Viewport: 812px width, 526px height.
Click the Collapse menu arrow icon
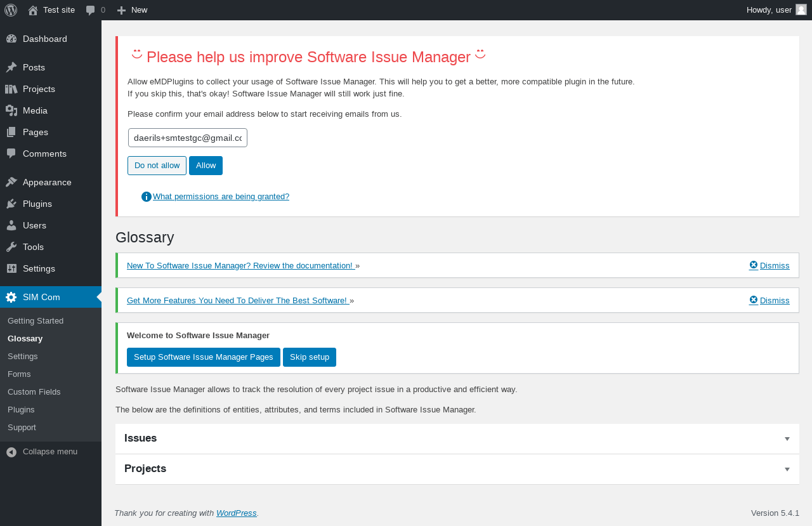click(x=11, y=452)
